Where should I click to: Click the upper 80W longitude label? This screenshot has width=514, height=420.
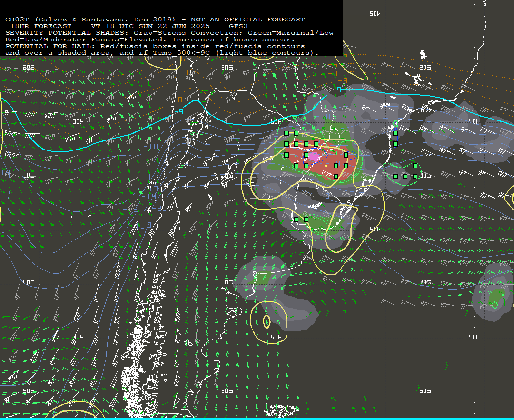pyautogui.click(x=79, y=121)
